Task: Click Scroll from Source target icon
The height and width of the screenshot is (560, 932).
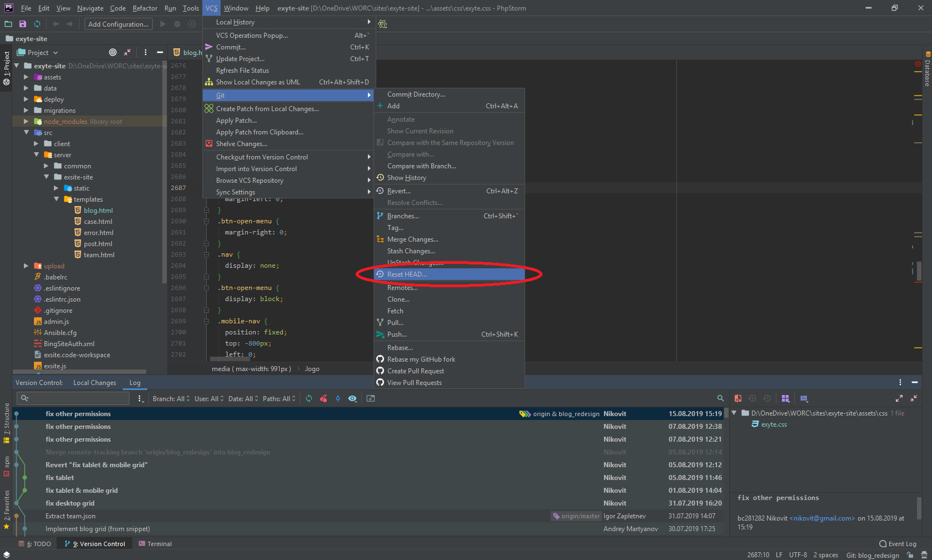Action: tap(113, 52)
